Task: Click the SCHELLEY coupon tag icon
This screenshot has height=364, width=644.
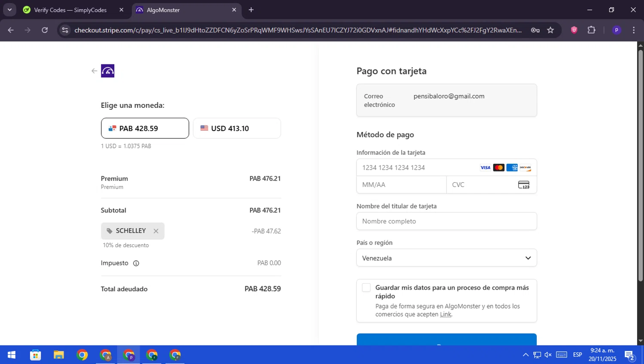Action: click(x=109, y=231)
